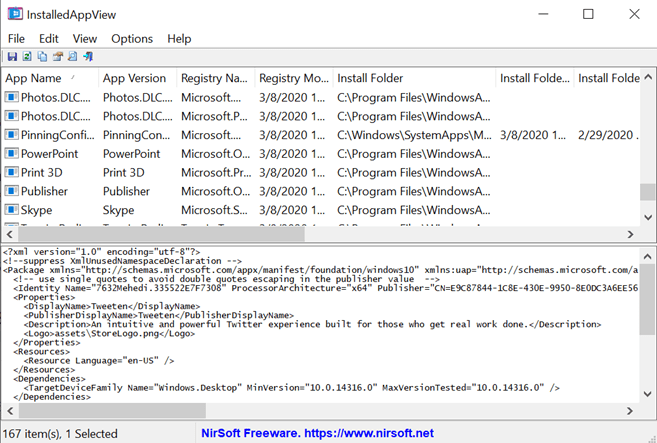657x443 pixels.
Task: Sort by the Registry Na... column header
Action: (x=215, y=78)
